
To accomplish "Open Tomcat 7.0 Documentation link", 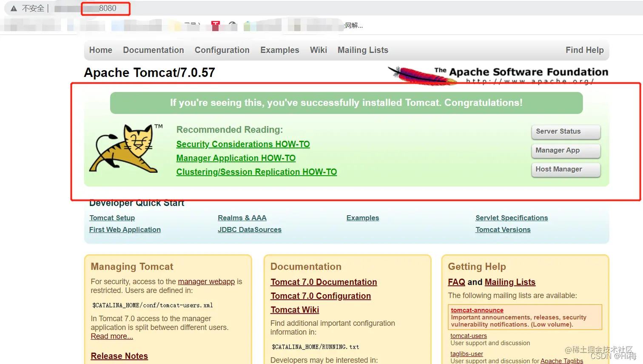I will tap(324, 282).
